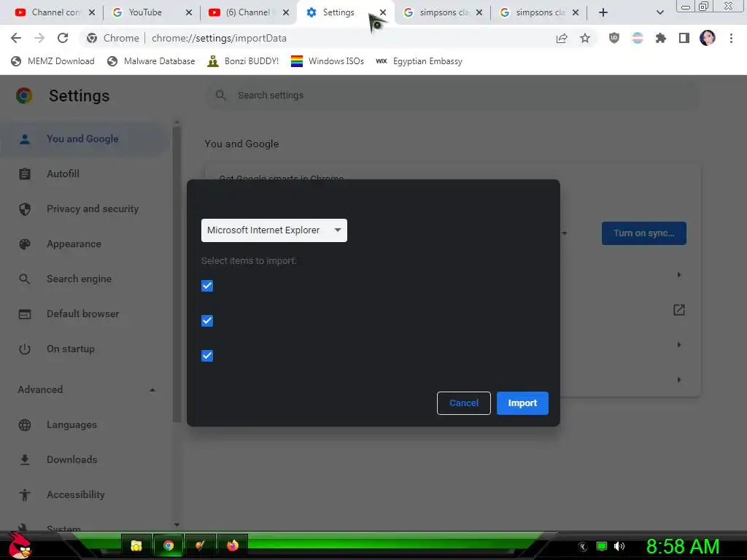This screenshot has height=560, width=747.
Task: Click the Import button
Action: pyautogui.click(x=522, y=403)
